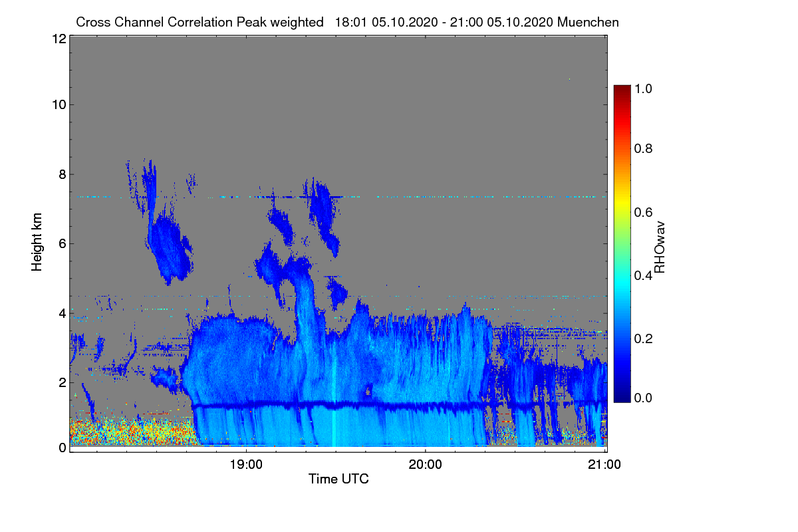Click the '10' height axis tick label

(x=58, y=104)
